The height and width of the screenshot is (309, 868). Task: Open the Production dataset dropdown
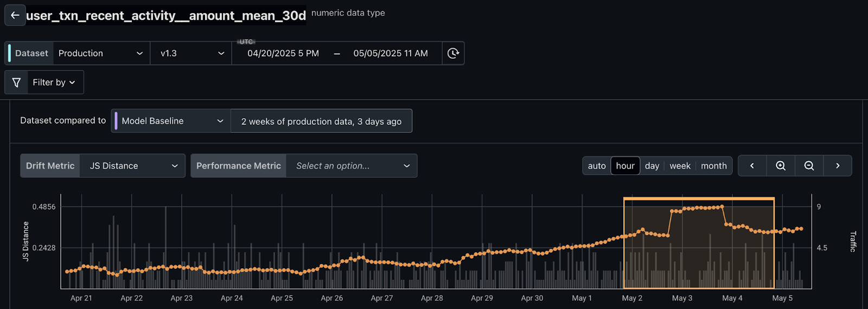101,53
